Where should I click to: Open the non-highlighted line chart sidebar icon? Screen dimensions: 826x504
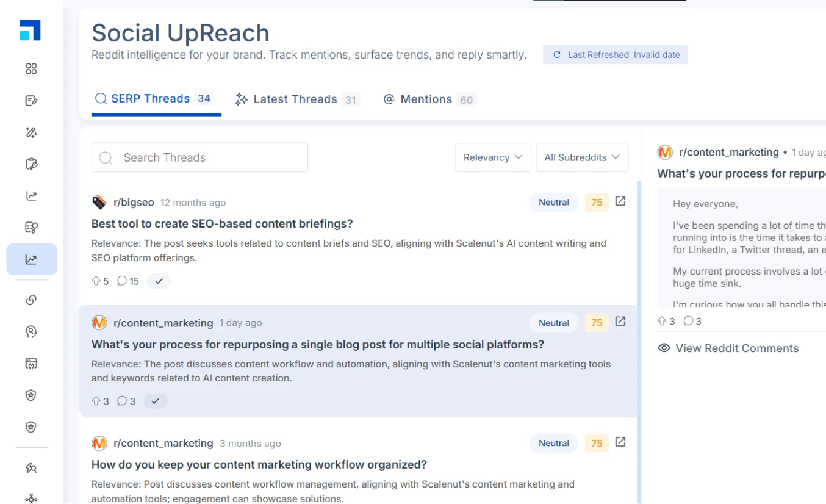(31, 196)
